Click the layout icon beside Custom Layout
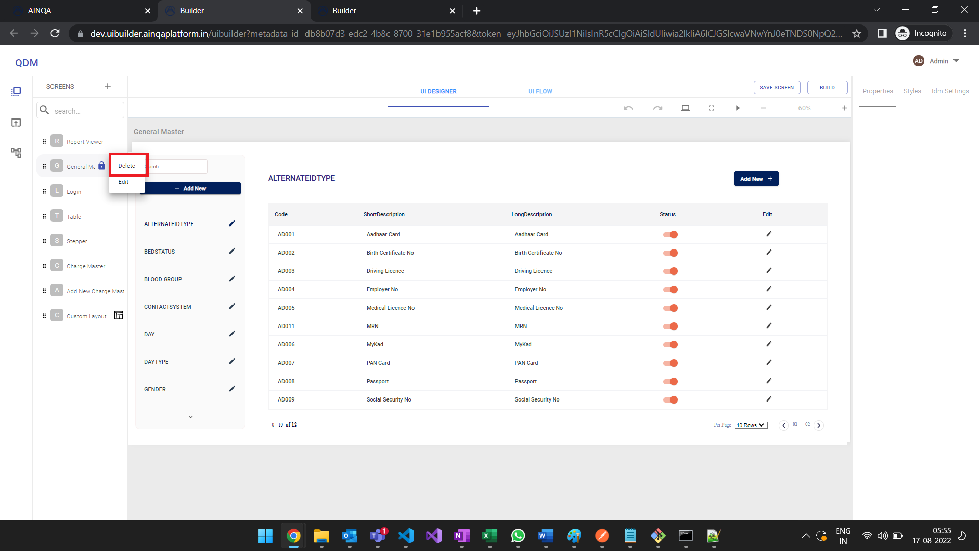The image size is (980, 551). click(119, 315)
